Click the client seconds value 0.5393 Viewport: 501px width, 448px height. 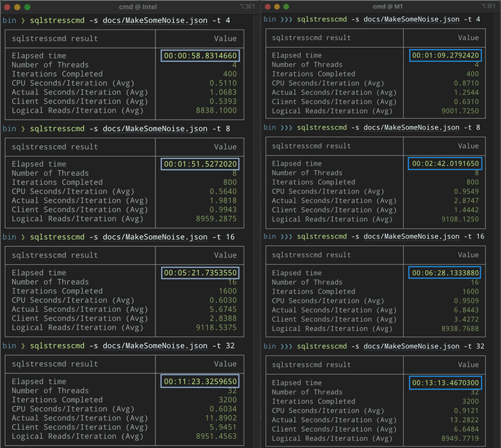click(223, 102)
